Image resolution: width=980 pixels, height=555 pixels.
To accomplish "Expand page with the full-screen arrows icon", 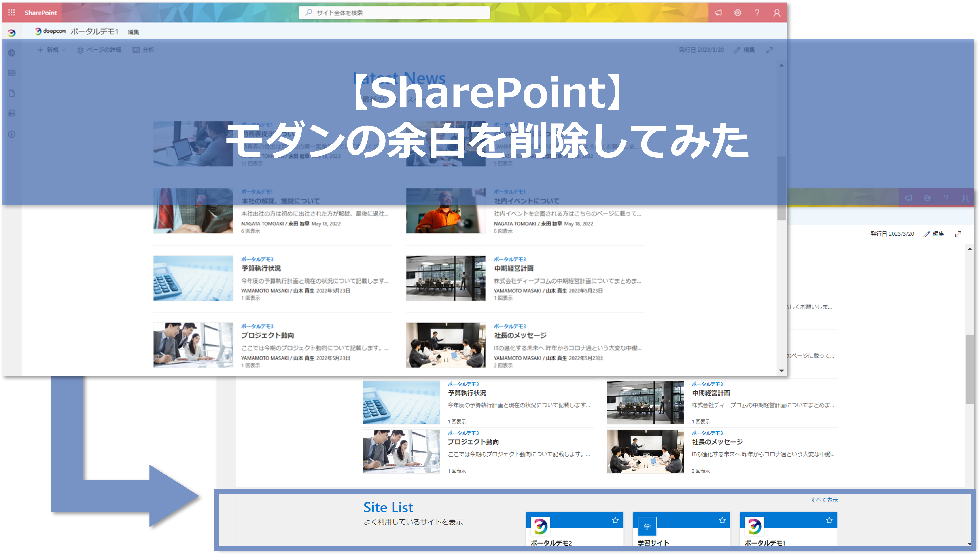I will (770, 50).
